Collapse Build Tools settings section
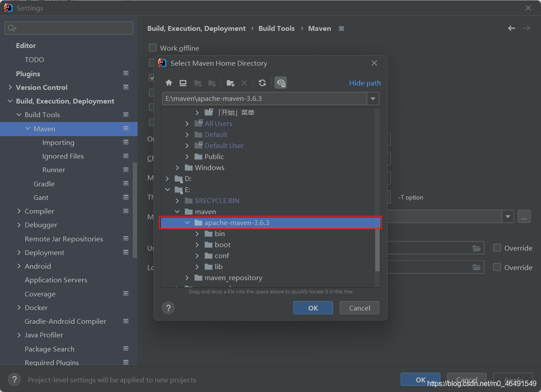This screenshot has height=392, width=541. 19,115
